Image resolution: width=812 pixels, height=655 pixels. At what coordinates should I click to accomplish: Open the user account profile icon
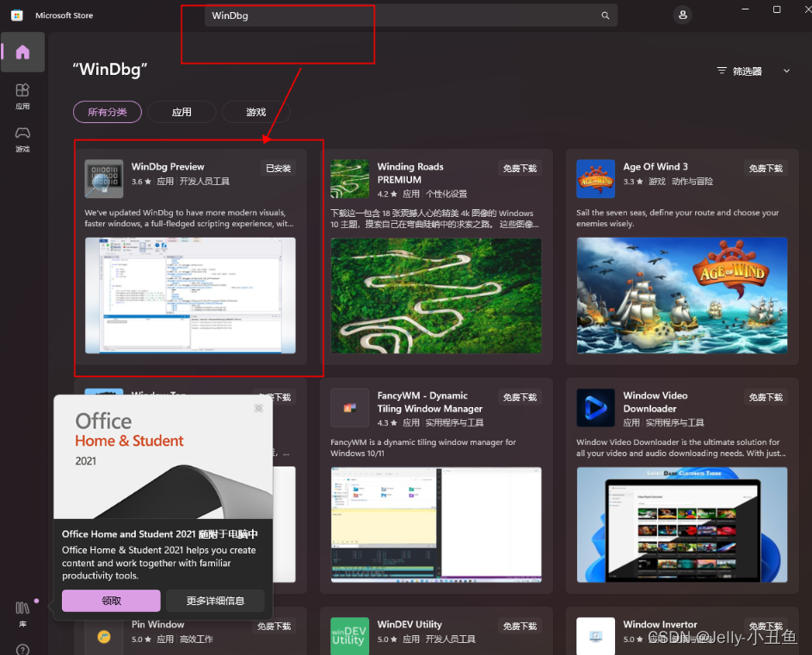[682, 15]
